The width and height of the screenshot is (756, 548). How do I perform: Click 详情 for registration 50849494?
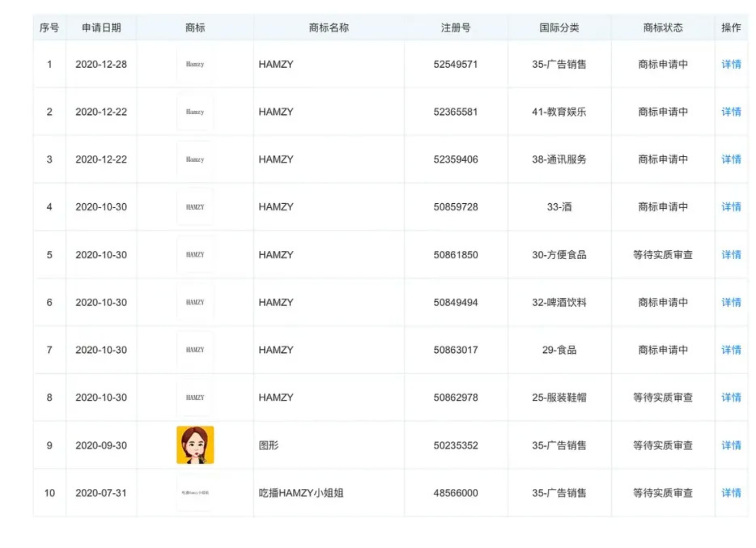pyautogui.click(x=731, y=302)
